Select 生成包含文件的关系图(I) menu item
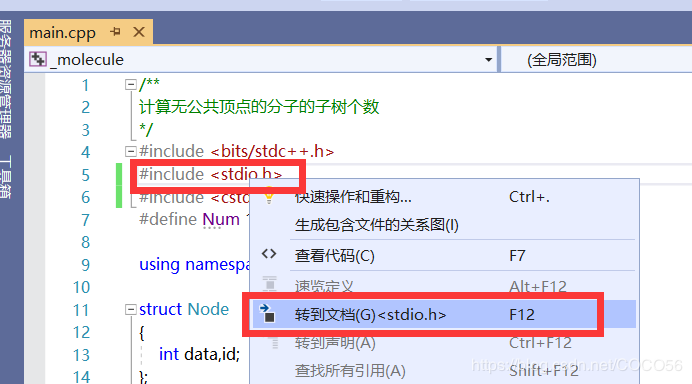The height and width of the screenshot is (384, 692). pos(445,225)
